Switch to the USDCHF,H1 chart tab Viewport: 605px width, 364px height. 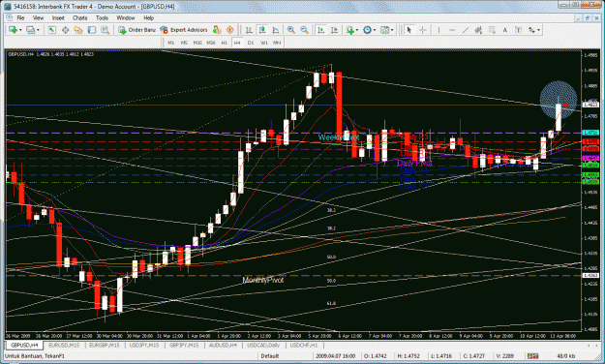click(x=304, y=345)
